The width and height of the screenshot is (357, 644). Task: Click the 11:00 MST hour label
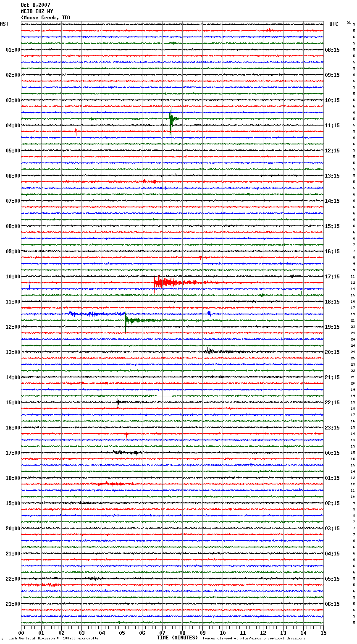click(13, 302)
